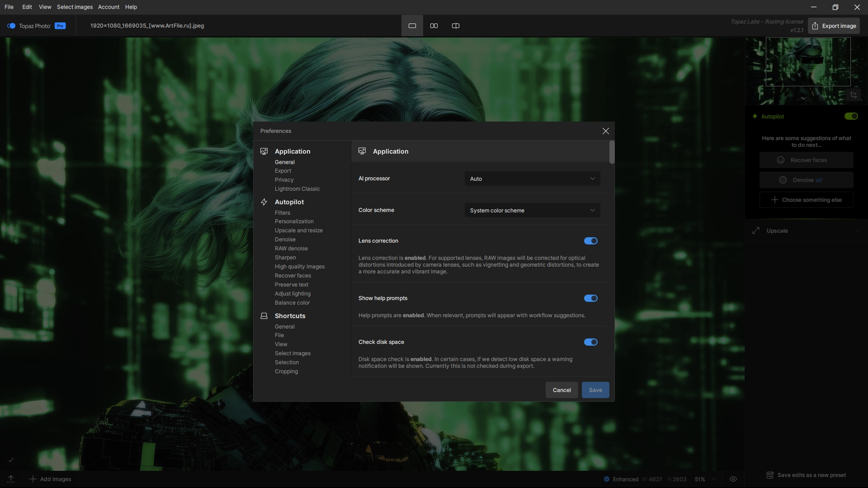Click the eye preview icon

tap(733, 479)
